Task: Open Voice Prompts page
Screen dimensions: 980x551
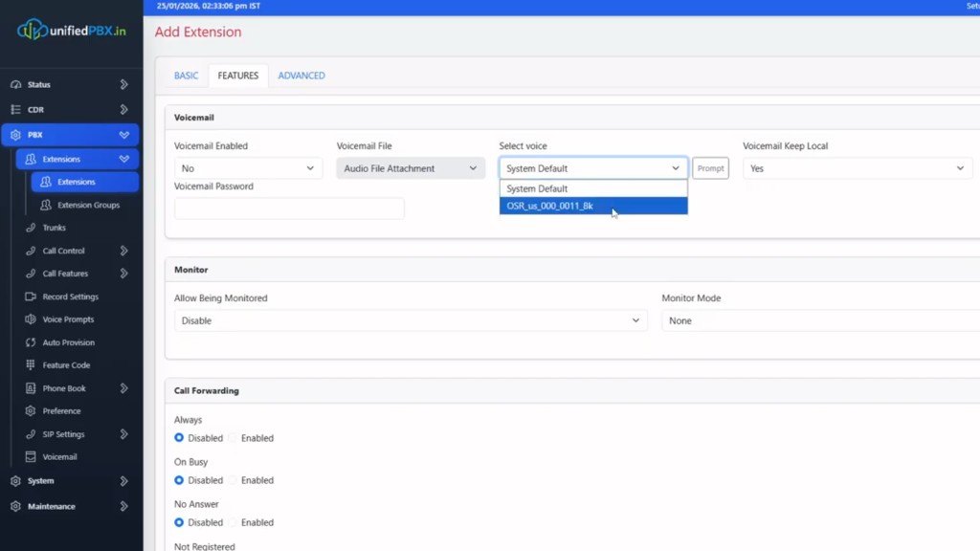Action: coord(68,320)
